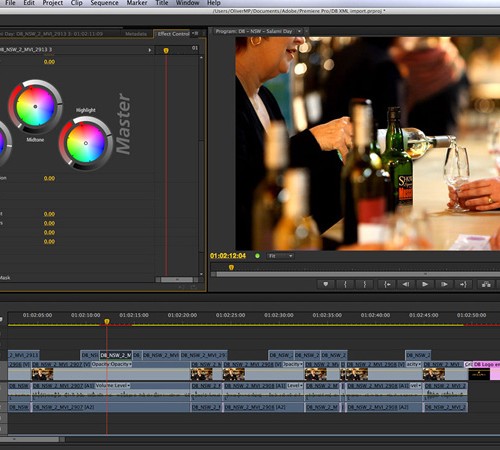Click the 0.00 value below the Highlight wheel

point(49,178)
